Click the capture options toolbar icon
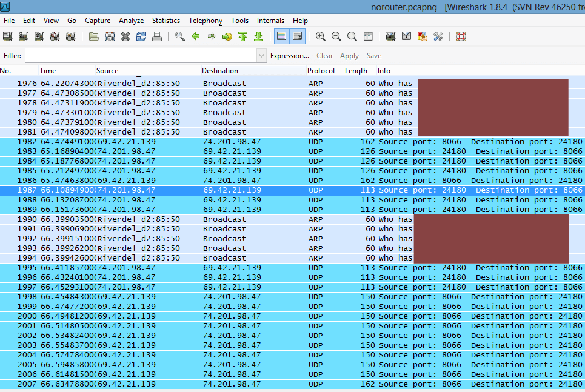The height and width of the screenshot is (392, 585). [x=23, y=36]
